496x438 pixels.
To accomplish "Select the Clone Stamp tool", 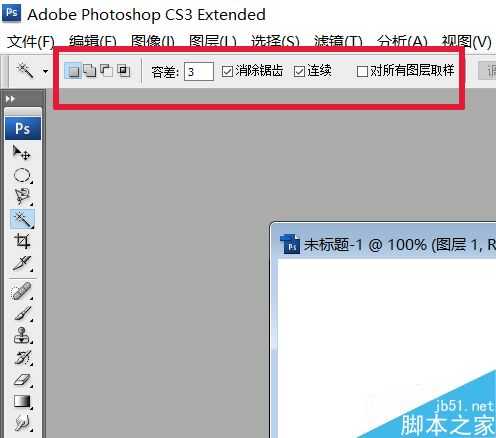I will [x=22, y=336].
